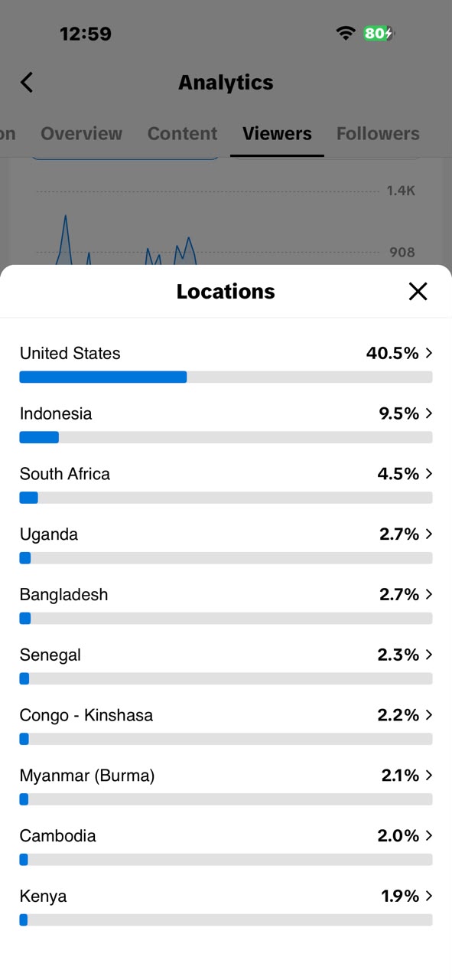
Task: Open Uganda breakdown chevron
Action: point(429,534)
